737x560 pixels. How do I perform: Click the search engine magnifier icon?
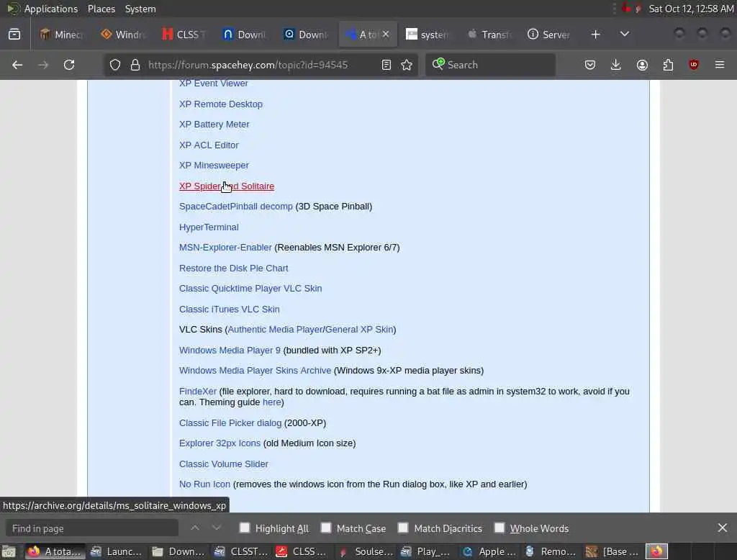[438, 64]
